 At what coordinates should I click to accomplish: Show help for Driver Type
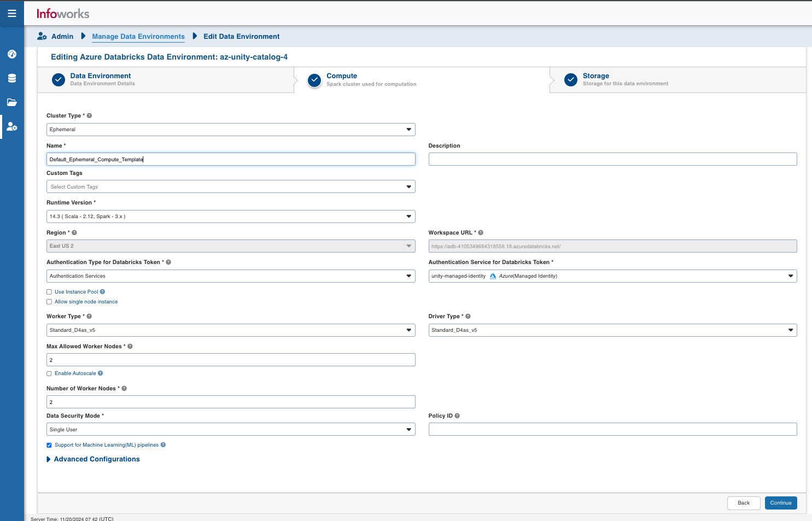click(x=468, y=316)
